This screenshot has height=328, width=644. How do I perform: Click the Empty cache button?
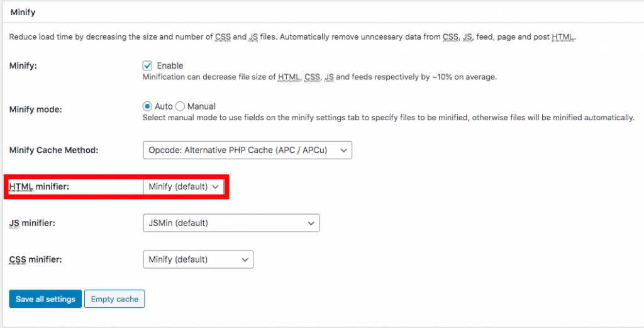pos(114,299)
